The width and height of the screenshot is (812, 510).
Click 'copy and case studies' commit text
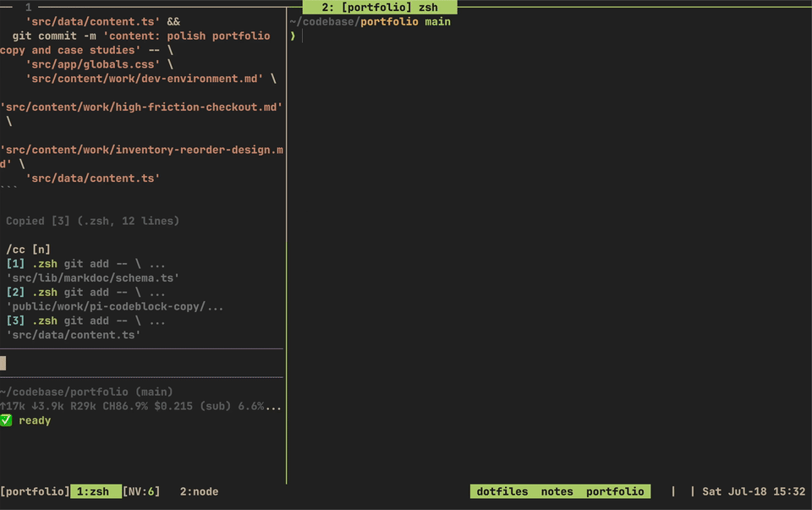(x=70, y=50)
